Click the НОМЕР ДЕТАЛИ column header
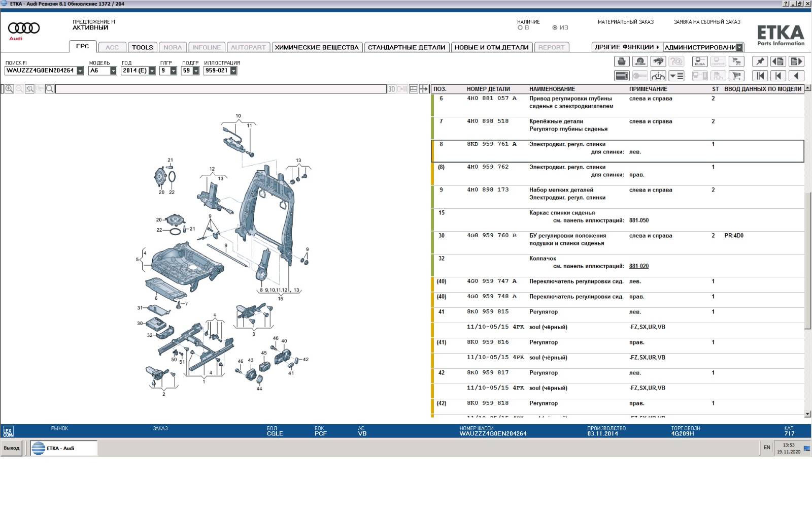 488,89
